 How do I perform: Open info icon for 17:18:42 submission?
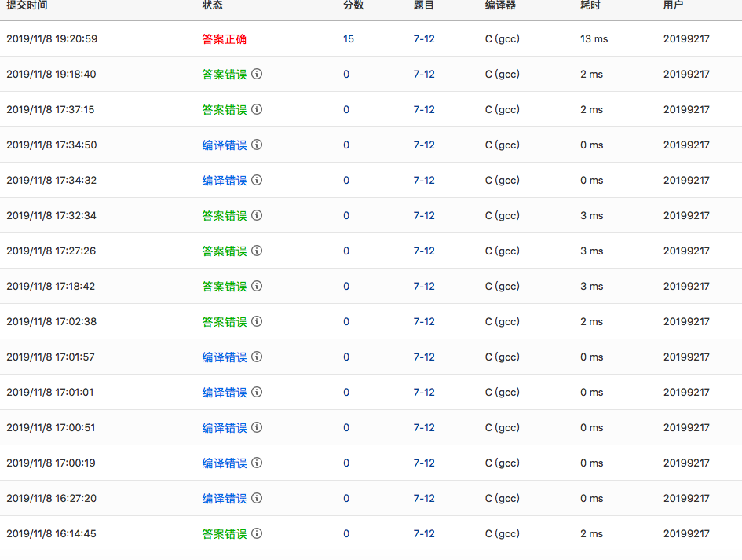pyautogui.click(x=257, y=286)
